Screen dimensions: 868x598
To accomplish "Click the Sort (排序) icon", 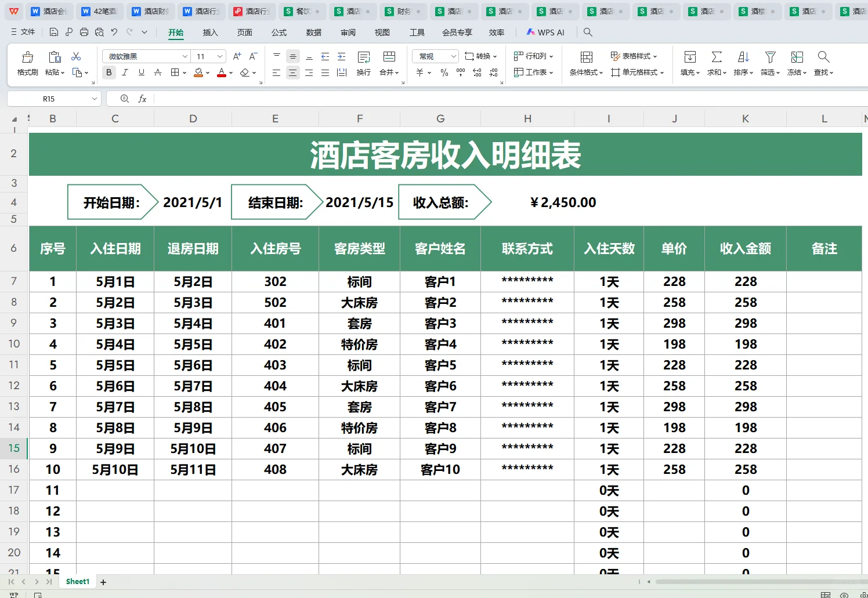I will point(743,57).
